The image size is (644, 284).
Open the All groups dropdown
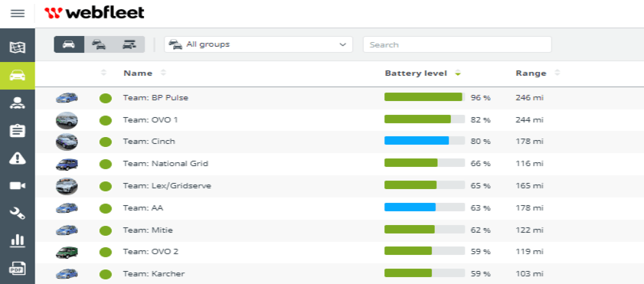coord(258,44)
